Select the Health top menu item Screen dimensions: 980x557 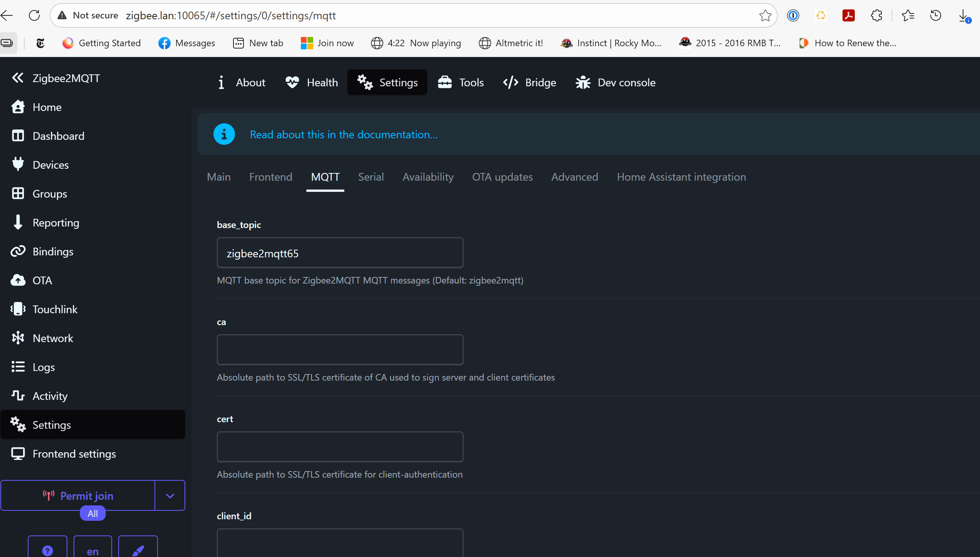coord(312,82)
